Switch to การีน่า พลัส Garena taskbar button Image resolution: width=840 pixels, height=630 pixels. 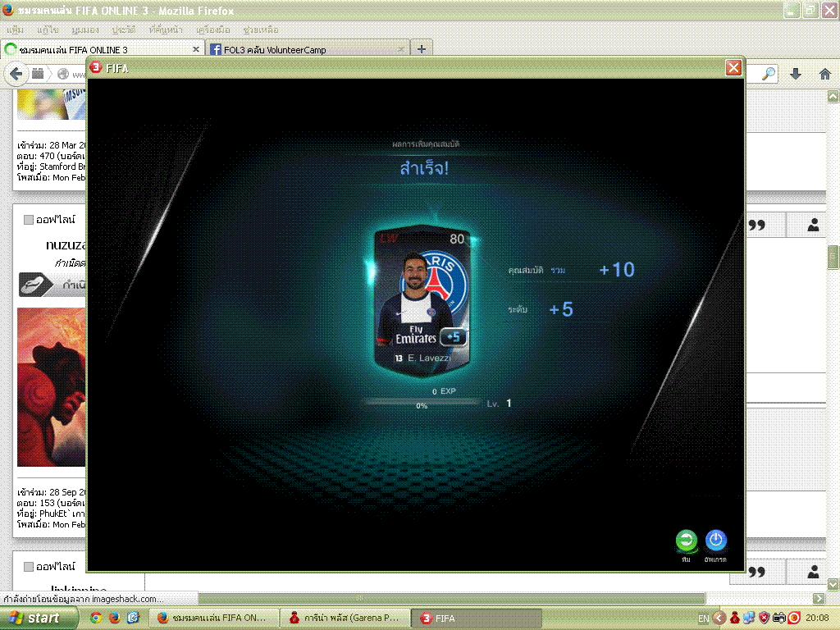click(345, 618)
